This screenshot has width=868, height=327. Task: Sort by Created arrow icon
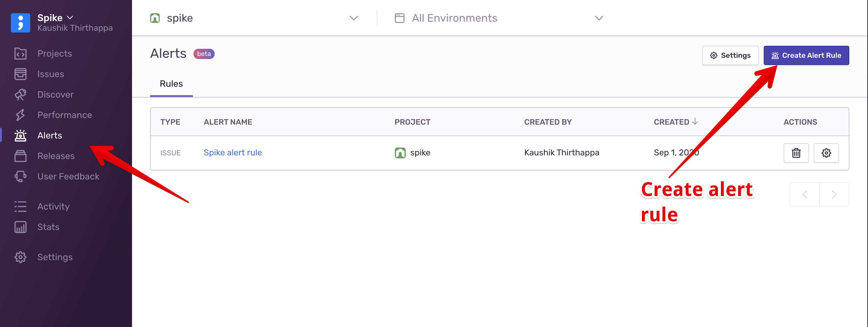tap(695, 122)
